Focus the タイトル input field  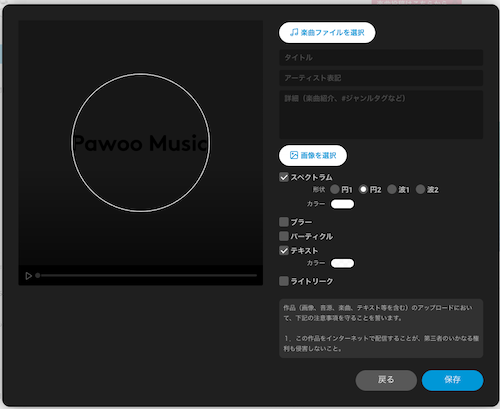point(381,57)
